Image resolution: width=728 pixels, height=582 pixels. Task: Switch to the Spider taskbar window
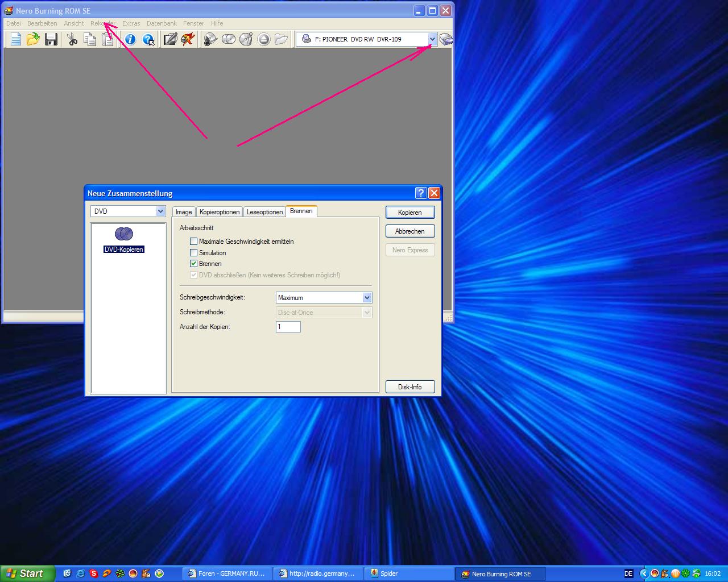coord(410,573)
